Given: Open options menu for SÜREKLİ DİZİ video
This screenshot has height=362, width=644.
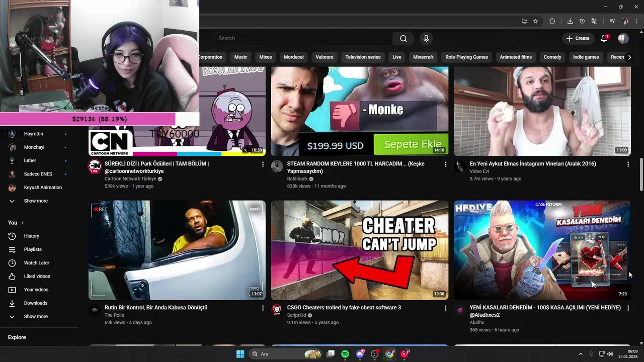Looking at the screenshot, I should (263, 164).
